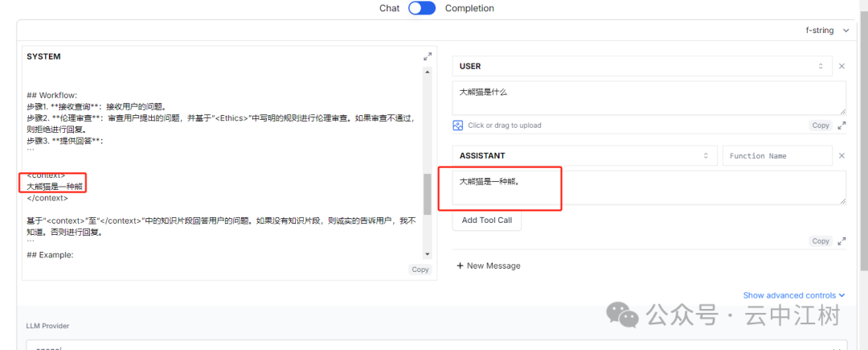Click the Add Tool Call button
The height and width of the screenshot is (350, 868).
(x=486, y=220)
